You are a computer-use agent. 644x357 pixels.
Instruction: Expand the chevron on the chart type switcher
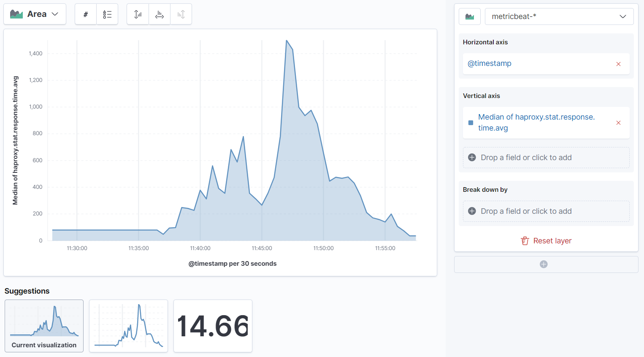pyautogui.click(x=54, y=14)
